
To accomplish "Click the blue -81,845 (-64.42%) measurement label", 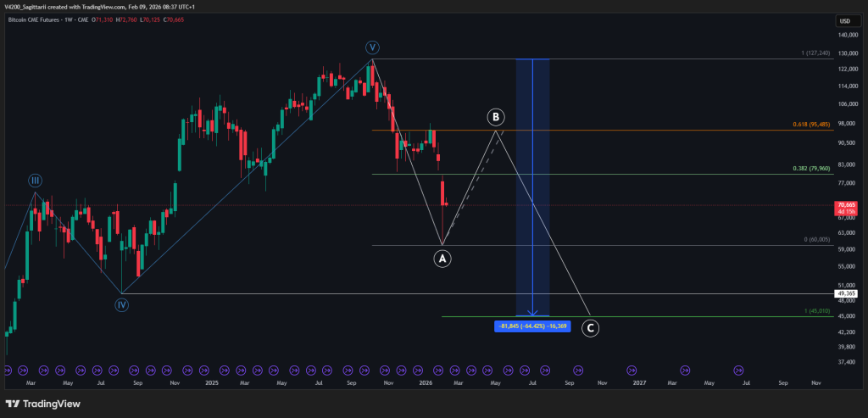I will click(x=531, y=326).
